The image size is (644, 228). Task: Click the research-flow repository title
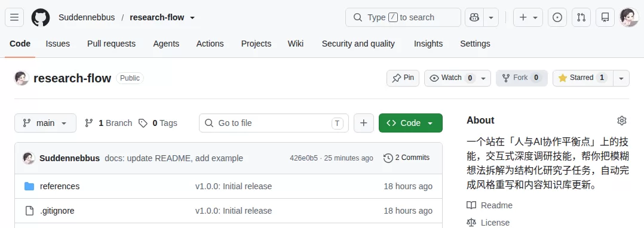point(72,78)
